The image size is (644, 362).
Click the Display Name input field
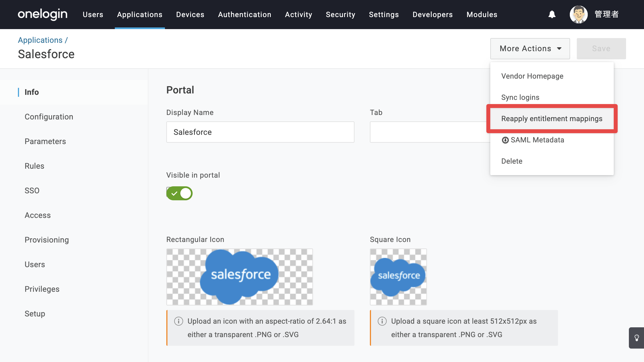[260, 132]
